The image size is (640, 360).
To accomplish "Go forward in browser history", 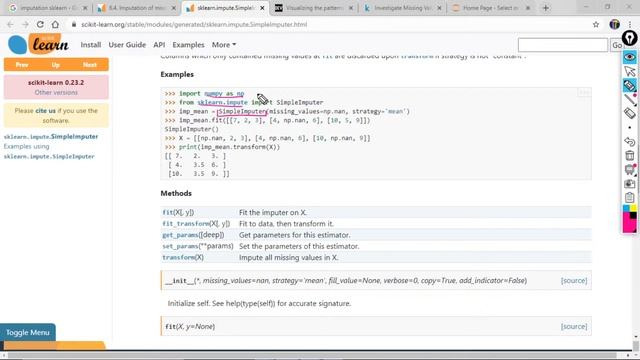I will tap(25, 24).
